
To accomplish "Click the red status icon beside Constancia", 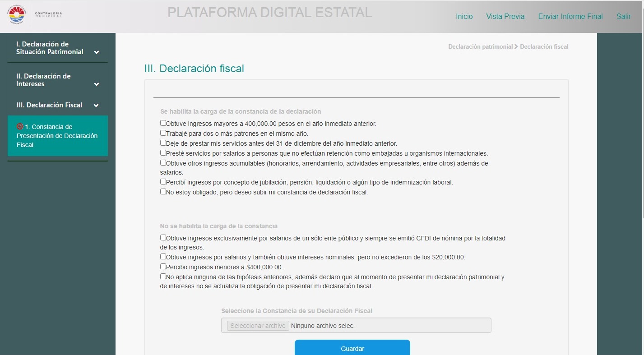I will [x=20, y=127].
